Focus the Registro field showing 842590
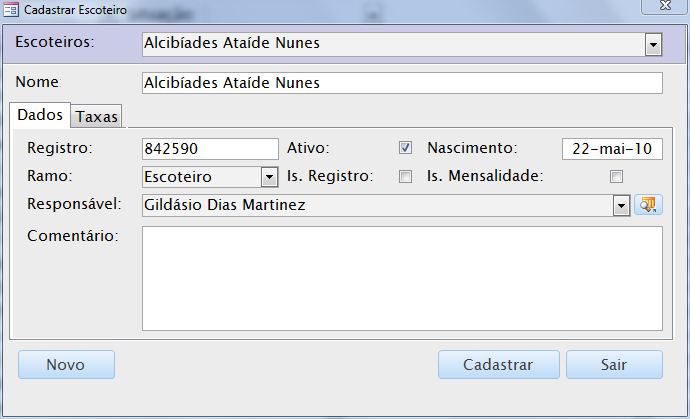 [x=210, y=149]
